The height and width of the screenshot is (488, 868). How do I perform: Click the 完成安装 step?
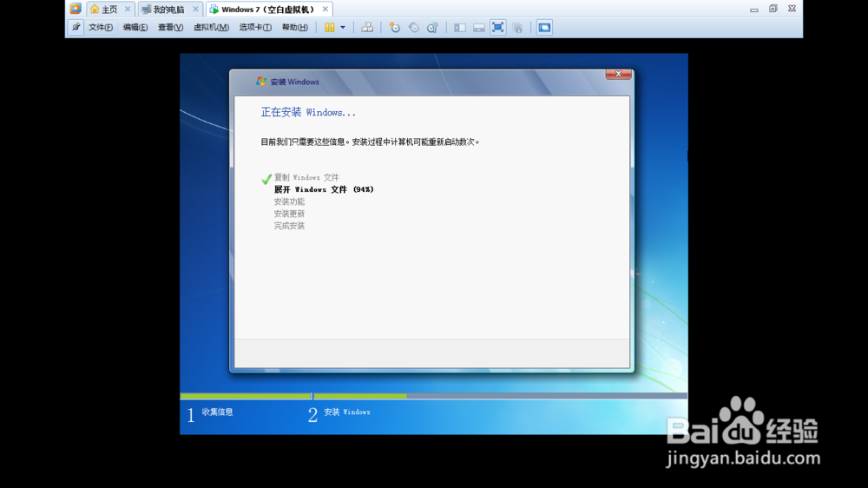[x=289, y=226]
